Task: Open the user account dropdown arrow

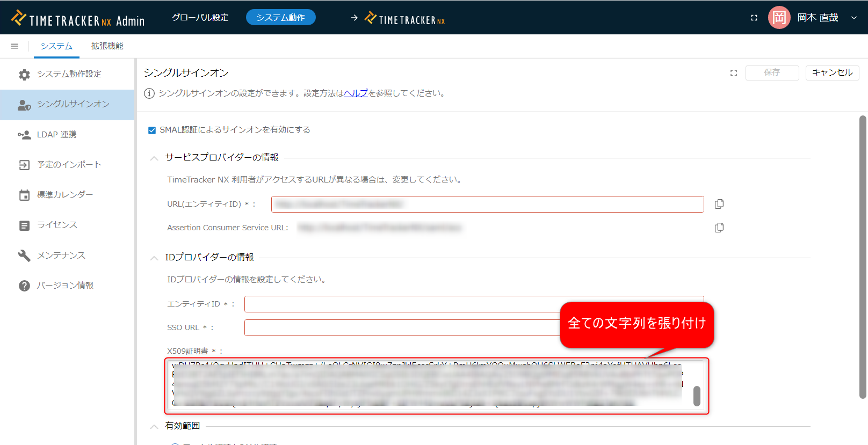Action: point(853,18)
